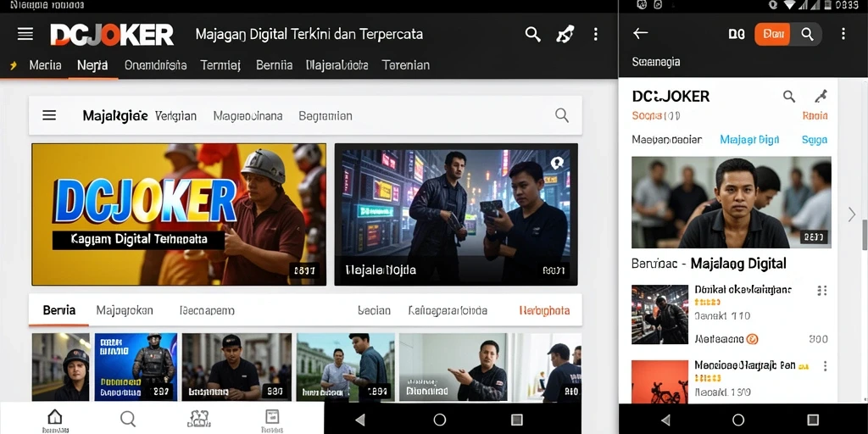Open the blue armored soldier thumbnail
Image resolution: width=868 pixels, height=434 pixels.
(136, 366)
